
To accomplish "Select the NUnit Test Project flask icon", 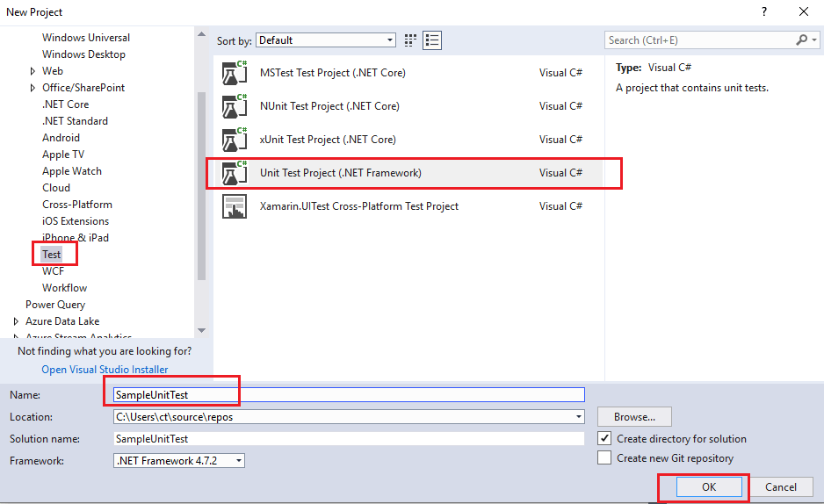I will coord(235,106).
